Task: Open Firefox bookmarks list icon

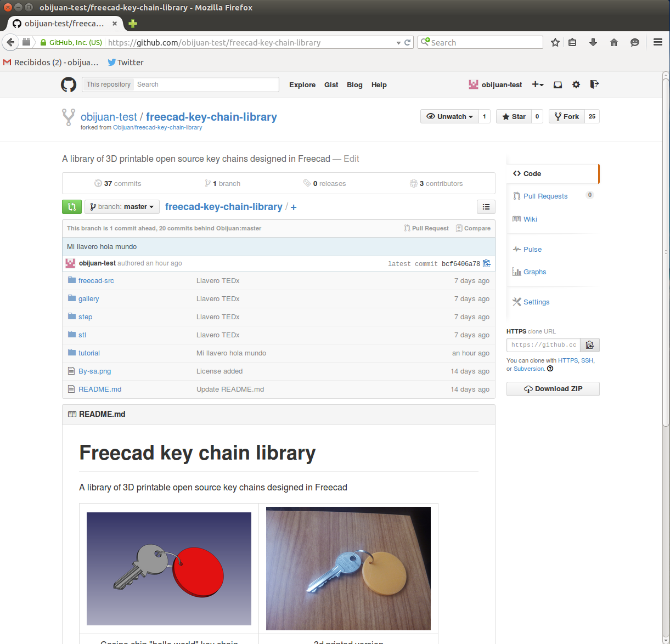Action: pyautogui.click(x=572, y=42)
